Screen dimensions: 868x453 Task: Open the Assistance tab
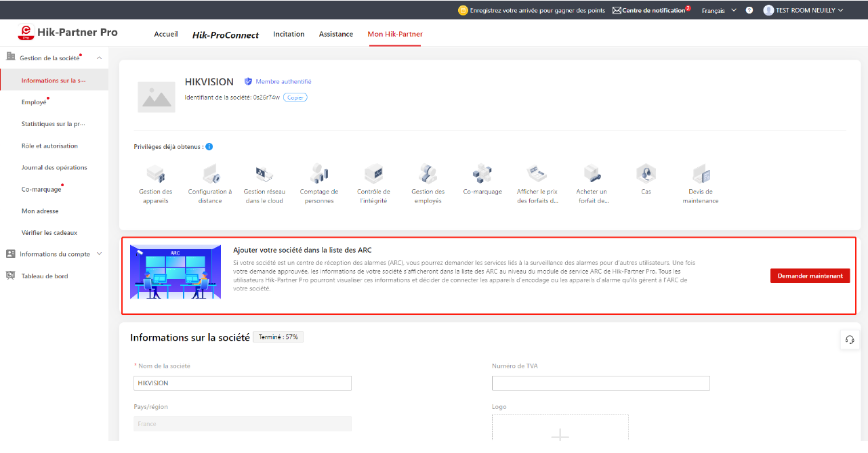(336, 34)
